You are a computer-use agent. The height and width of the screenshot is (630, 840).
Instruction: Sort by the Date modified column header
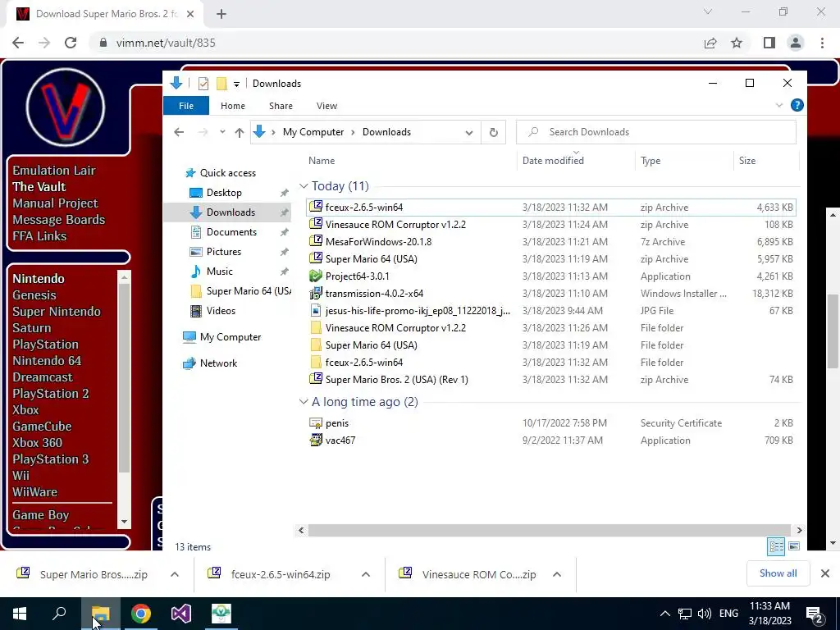(x=553, y=161)
